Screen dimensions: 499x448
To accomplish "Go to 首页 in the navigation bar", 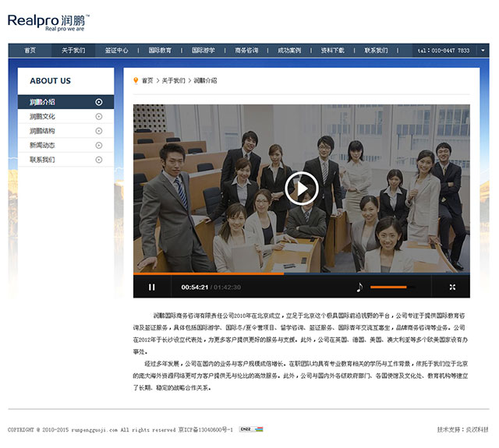I will coord(30,50).
